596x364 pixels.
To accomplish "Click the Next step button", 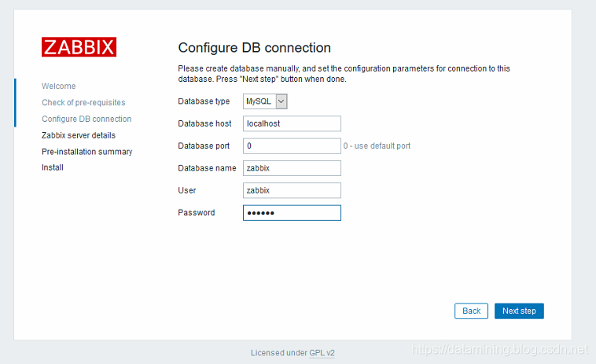I will coord(519,311).
